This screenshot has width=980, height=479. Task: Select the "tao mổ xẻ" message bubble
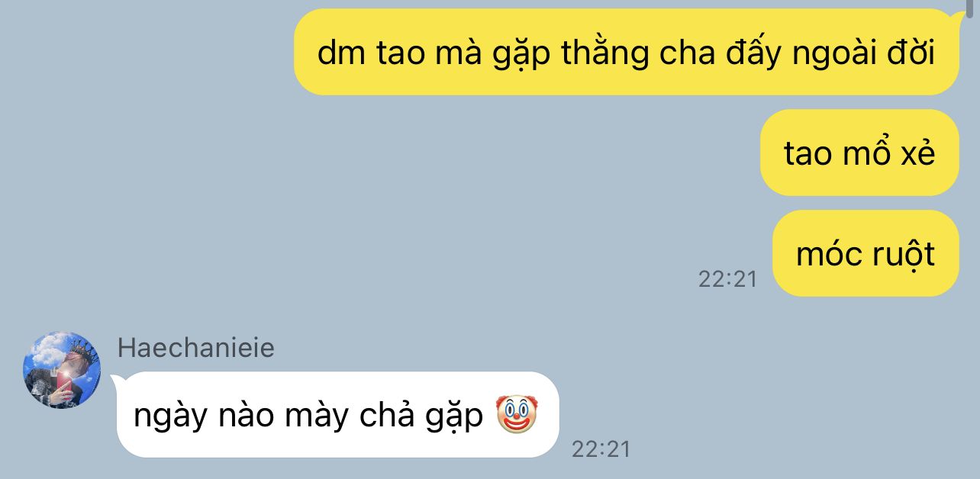[x=859, y=153]
